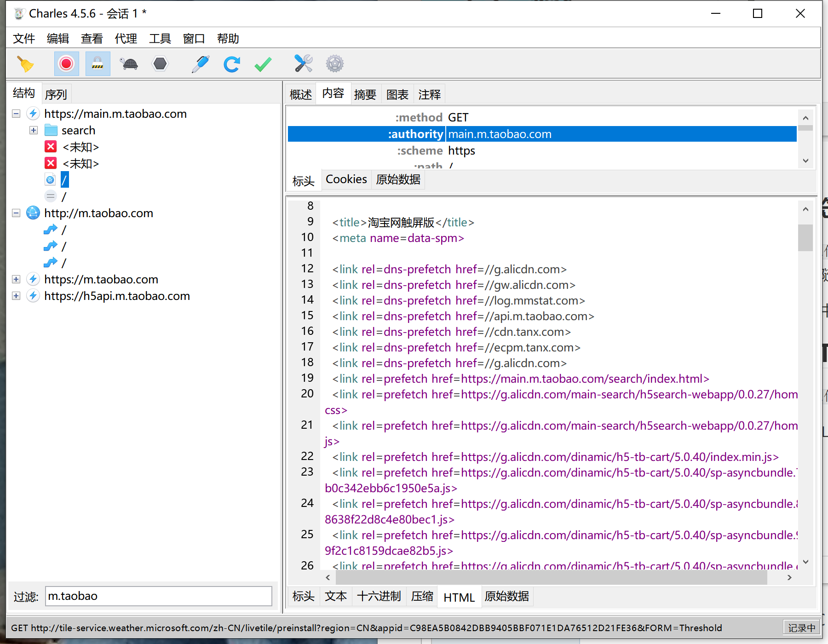Select the https://m.taobao.com host row
The height and width of the screenshot is (644, 828).
(101, 279)
